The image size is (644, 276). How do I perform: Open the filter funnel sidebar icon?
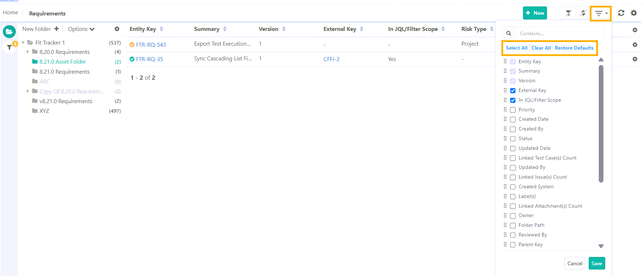9,47
